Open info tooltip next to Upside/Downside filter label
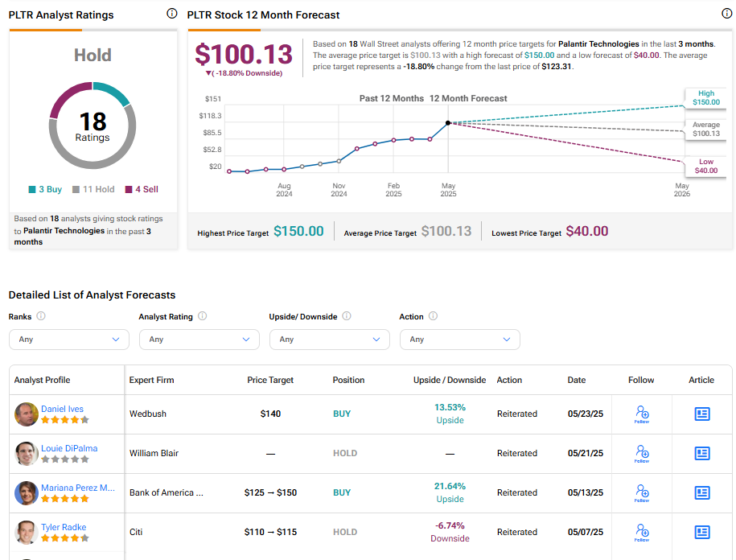Screen dimensions: 736x560 point(347,316)
